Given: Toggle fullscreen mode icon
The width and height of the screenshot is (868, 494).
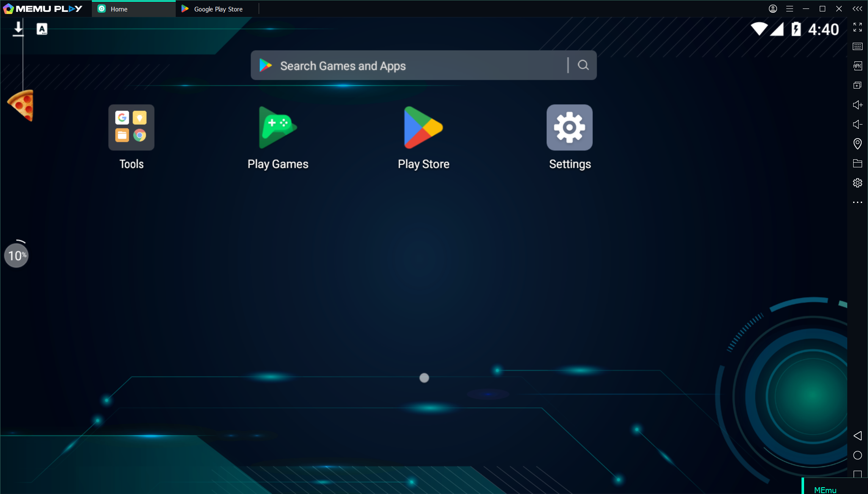Looking at the screenshot, I should (x=857, y=27).
